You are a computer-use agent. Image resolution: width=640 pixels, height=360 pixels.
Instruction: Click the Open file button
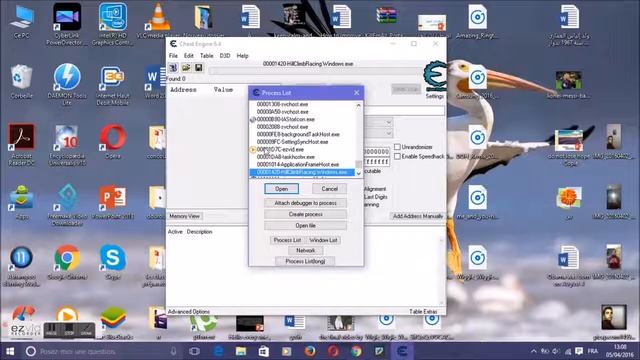(x=305, y=225)
